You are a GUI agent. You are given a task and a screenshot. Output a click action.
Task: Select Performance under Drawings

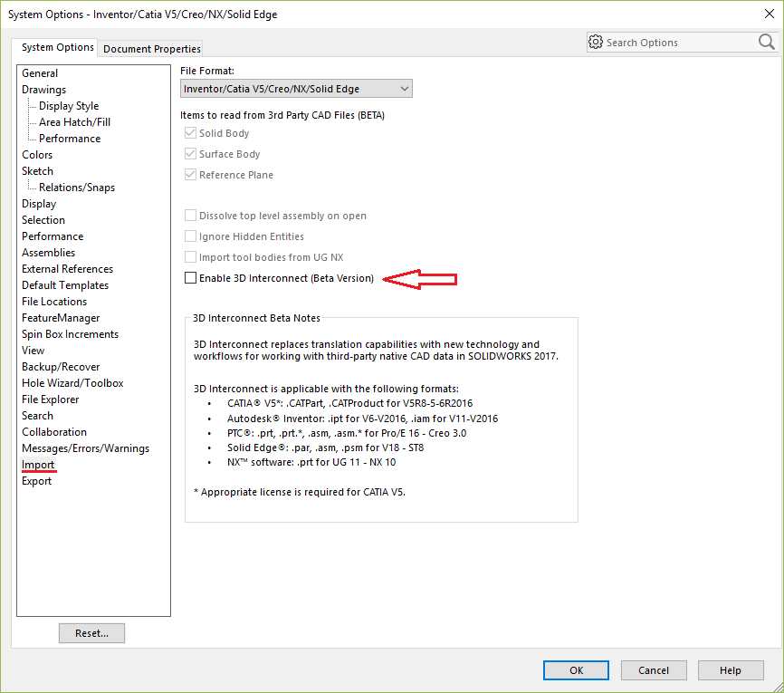[x=70, y=139]
